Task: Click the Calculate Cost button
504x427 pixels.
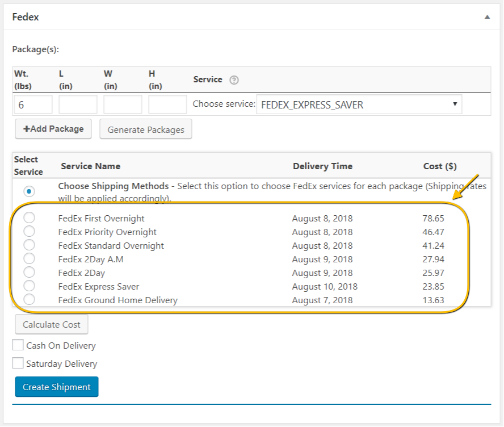Action: tap(52, 325)
